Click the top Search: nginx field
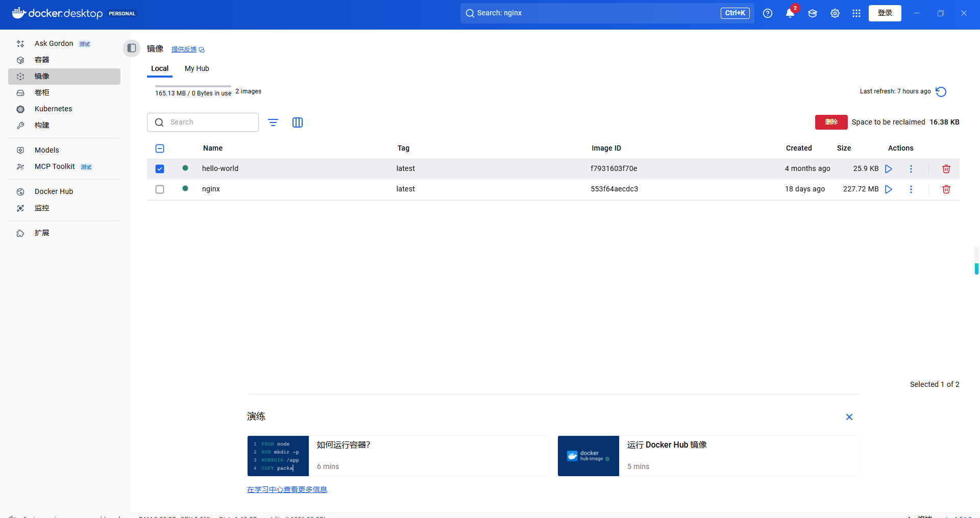 tap(607, 13)
